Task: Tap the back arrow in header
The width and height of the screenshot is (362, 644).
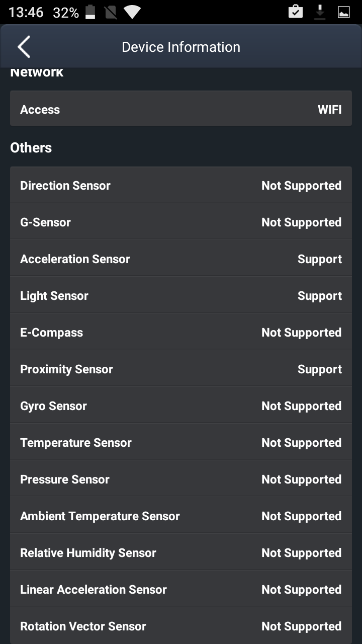Action: (x=24, y=47)
